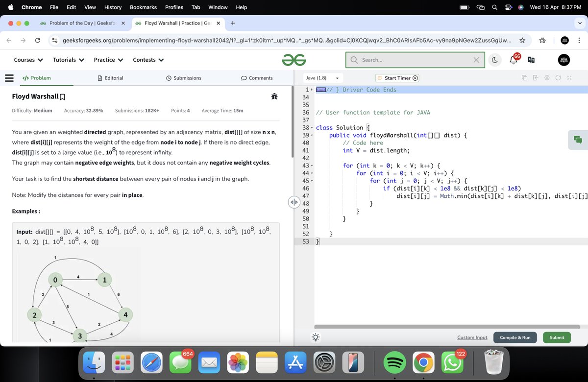Collapse the k loop at line 43
The height and width of the screenshot is (382, 588).
click(312, 166)
